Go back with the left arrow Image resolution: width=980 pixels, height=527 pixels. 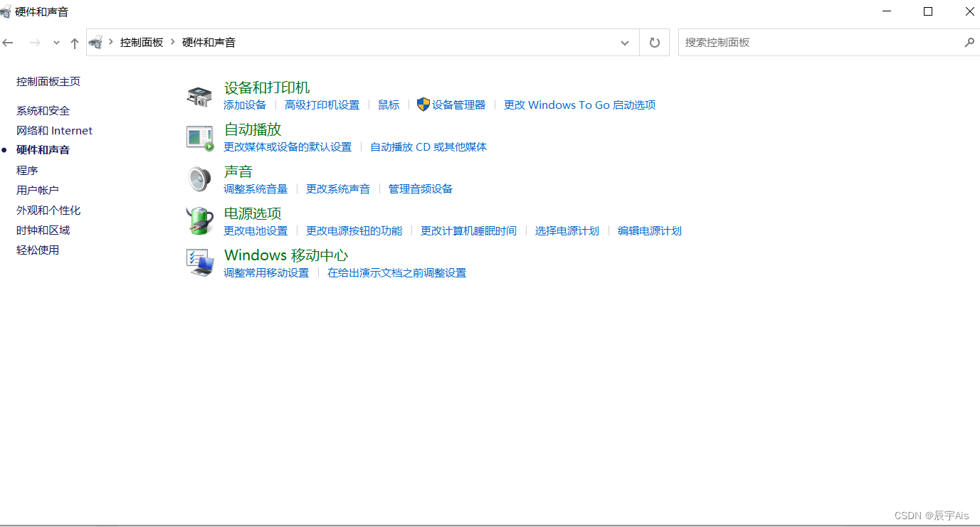8,43
